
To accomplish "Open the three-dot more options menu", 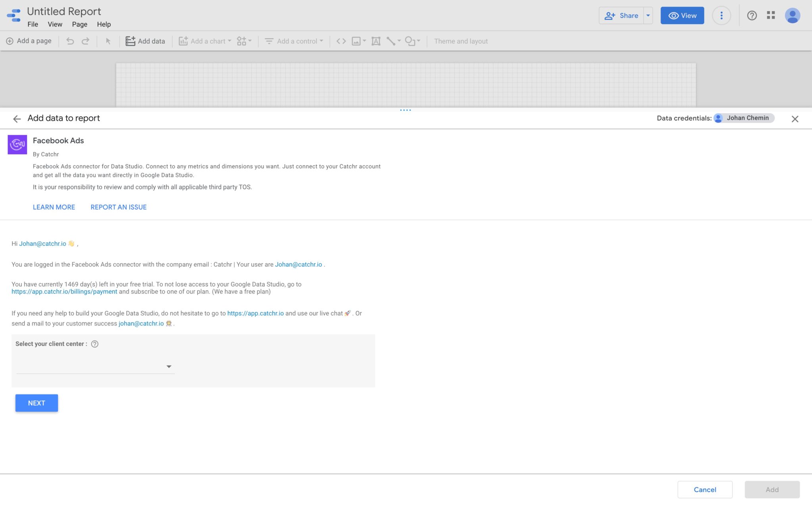I will pos(721,15).
